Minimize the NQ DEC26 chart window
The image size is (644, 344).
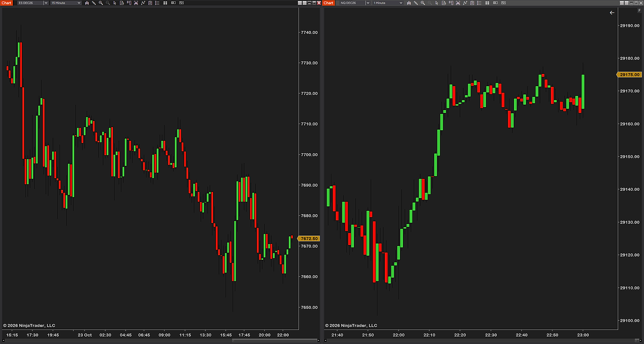pos(632,3)
